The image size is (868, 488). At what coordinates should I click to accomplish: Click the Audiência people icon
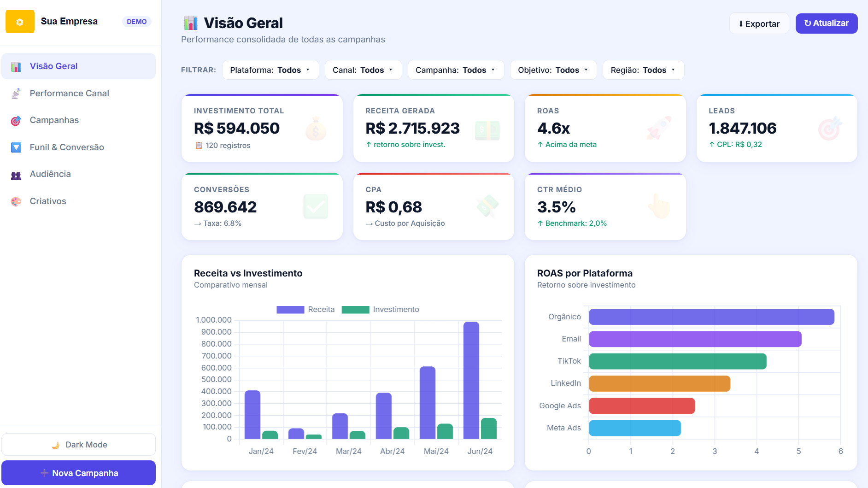pos(16,175)
